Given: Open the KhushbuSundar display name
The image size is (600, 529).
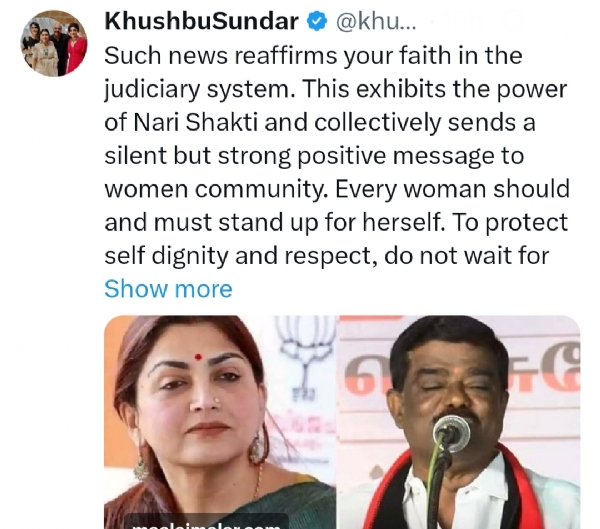Looking at the screenshot, I should 201,21.
